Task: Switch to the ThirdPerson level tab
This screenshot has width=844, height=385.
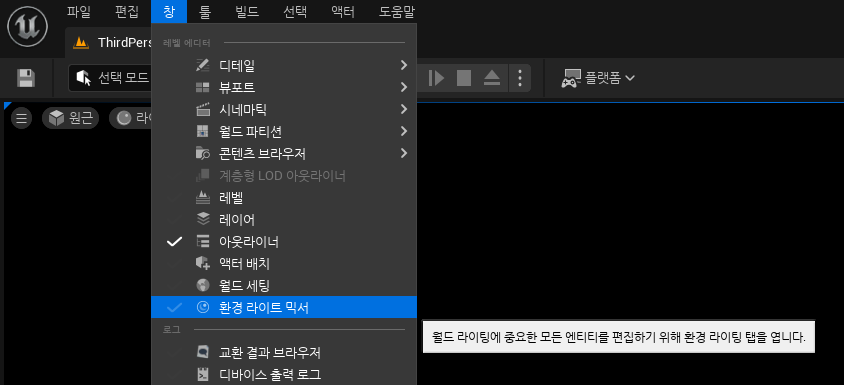Action: tap(109, 43)
